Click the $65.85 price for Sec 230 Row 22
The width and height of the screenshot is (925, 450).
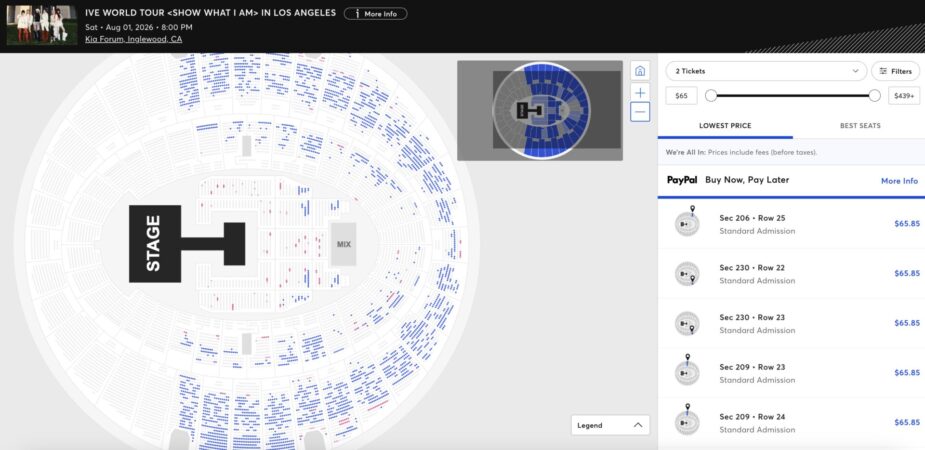[x=907, y=274]
